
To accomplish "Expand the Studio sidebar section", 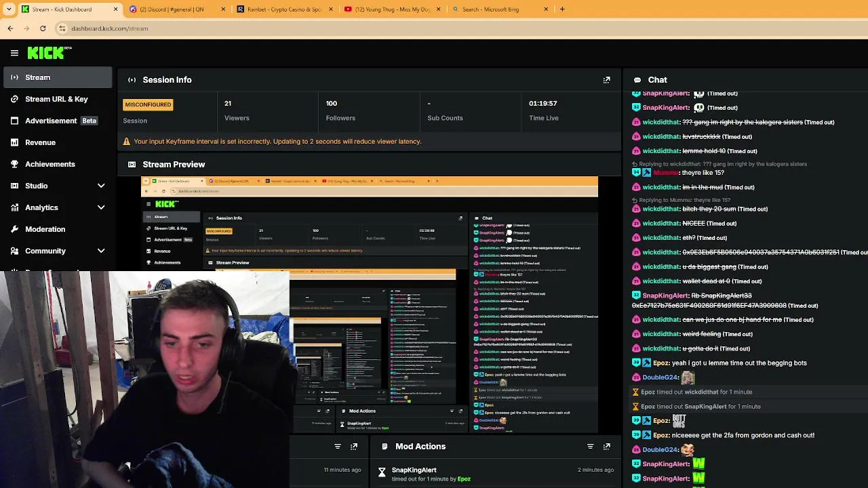I will click(101, 186).
